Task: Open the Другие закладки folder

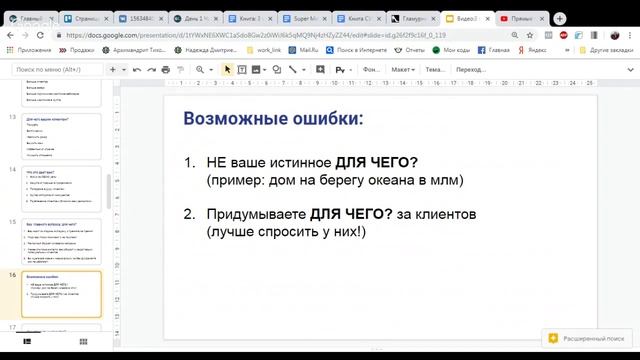Action: 607,50
